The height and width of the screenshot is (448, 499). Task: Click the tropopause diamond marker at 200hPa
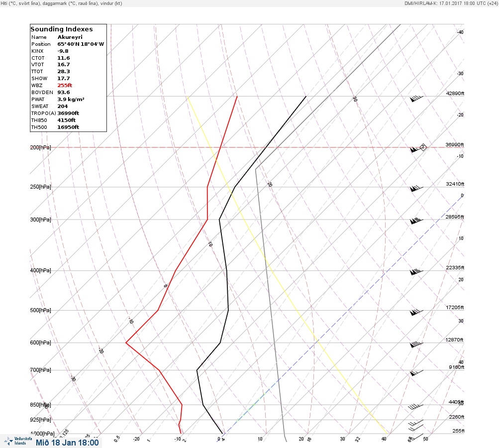(x=423, y=147)
